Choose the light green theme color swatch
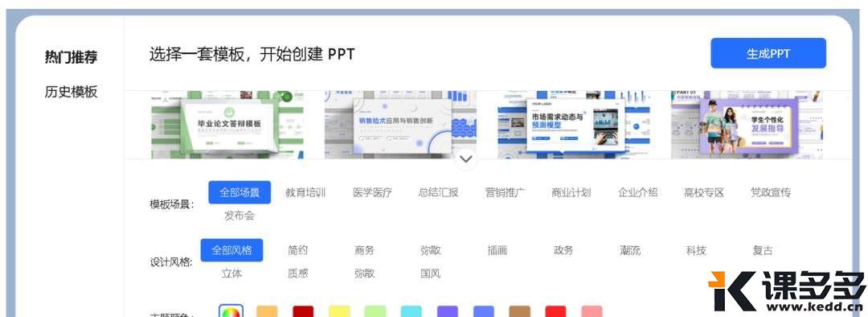The height and width of the screenshot is (317, 868). pyautogui.click(x=375, y=311)
